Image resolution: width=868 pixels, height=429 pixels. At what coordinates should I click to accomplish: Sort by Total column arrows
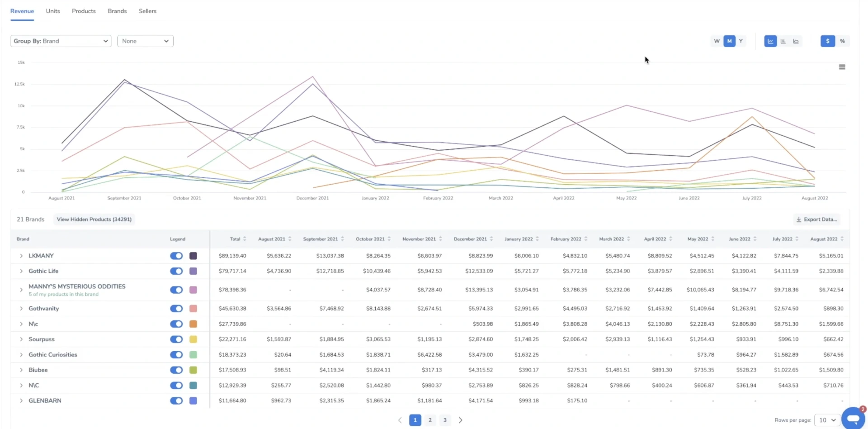245,239
